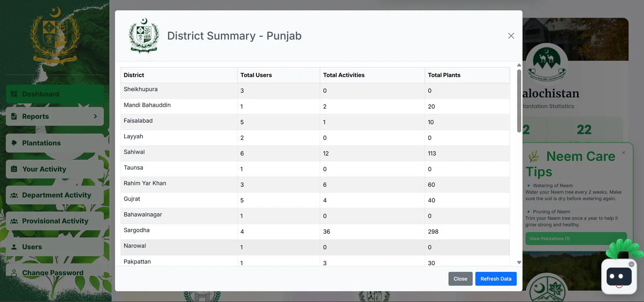Open Your Activity page
The image size is (644, 302).
click(x=55, y=169)
